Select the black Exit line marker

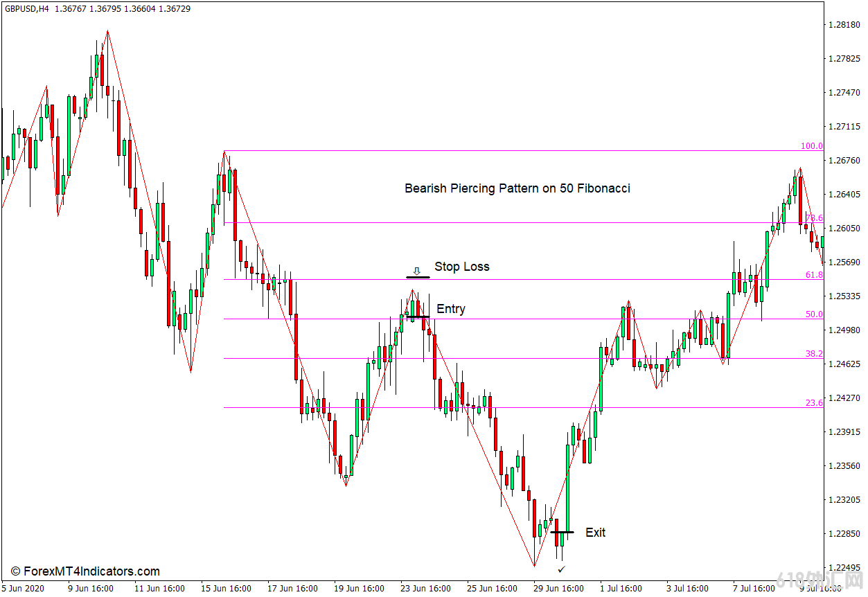click(x=562, y=532)
